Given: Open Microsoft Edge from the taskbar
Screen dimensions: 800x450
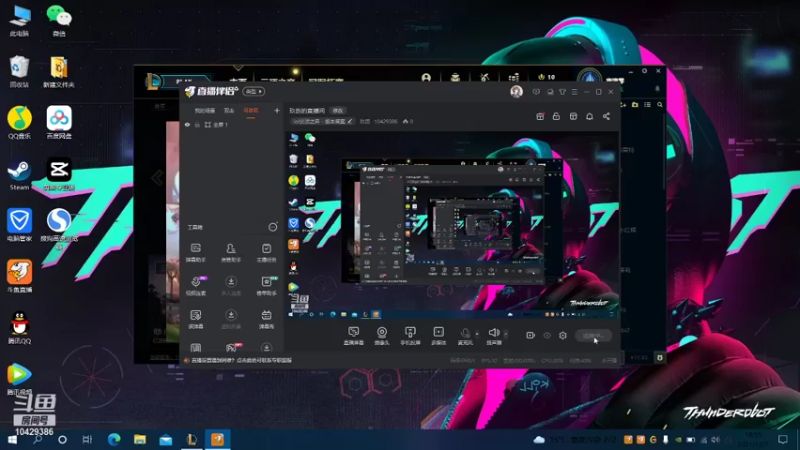Looking at the screenshot, I should pyautogui.click(x=114, y=439).
